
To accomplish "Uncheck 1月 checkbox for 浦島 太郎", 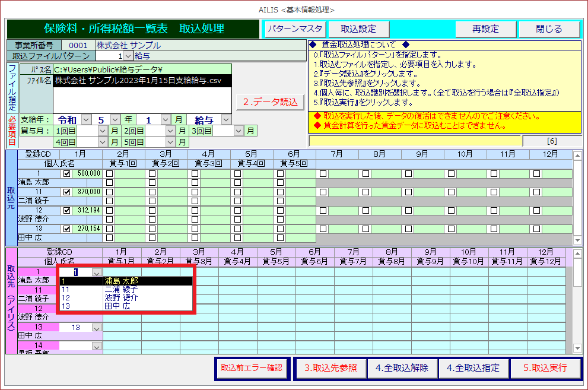I will [66, 173].
